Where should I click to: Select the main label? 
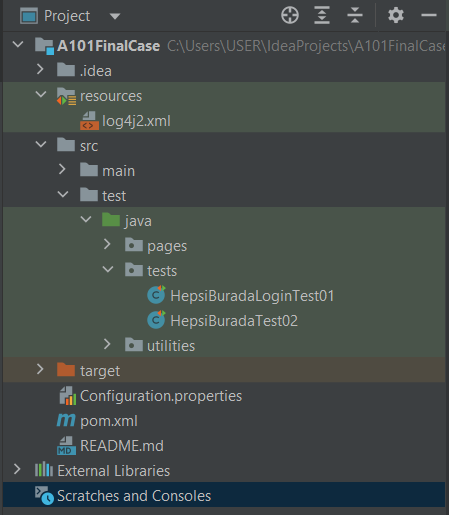119,171
